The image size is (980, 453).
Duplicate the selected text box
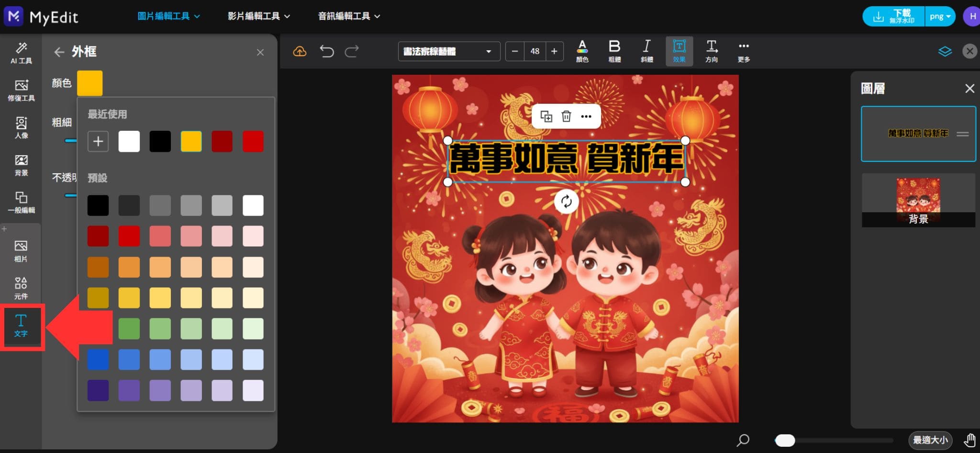pyautogui.click(x=546, y=116)
